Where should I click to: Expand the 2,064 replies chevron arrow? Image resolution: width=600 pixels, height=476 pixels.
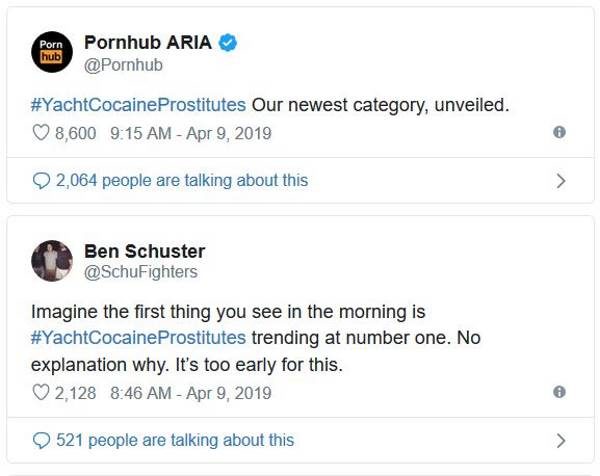point(561,181)
